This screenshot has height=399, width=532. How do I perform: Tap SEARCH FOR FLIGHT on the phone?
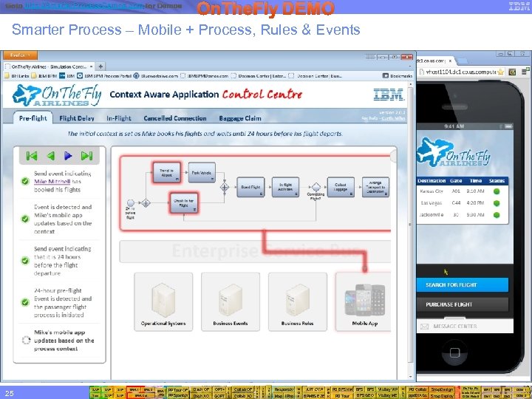[x=463, y=285]
